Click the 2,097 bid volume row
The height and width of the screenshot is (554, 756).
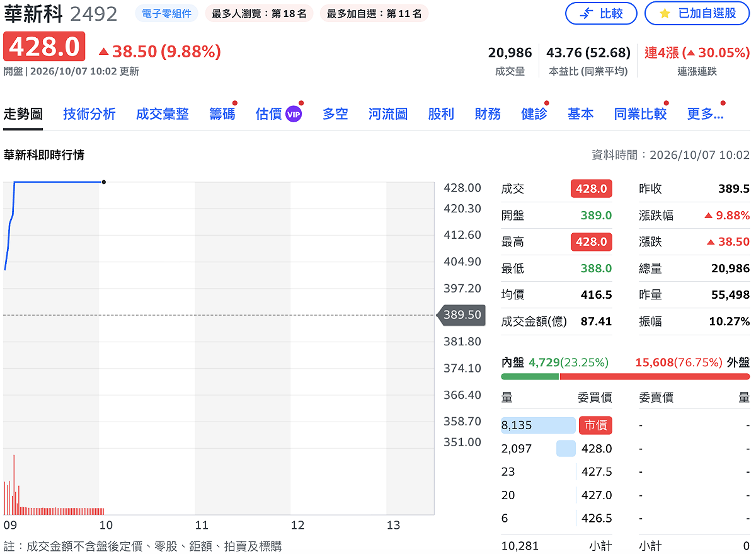click(557, 449)
